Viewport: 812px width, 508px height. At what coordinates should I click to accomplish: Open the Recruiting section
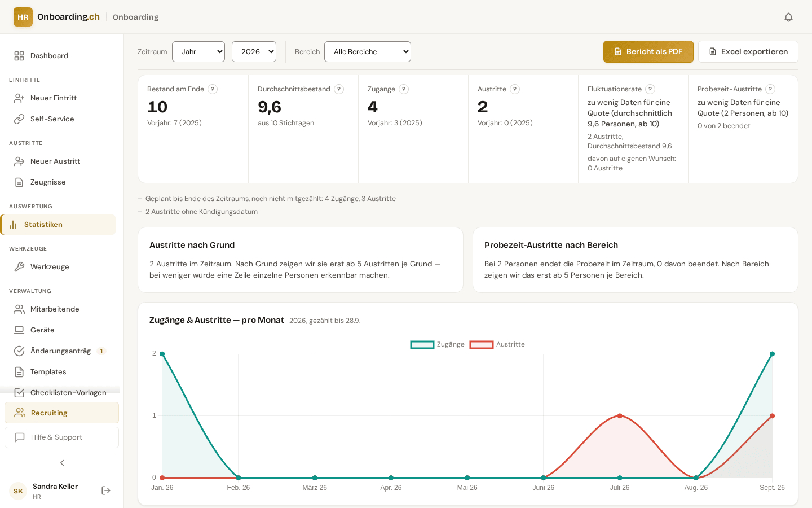(62, 413)
